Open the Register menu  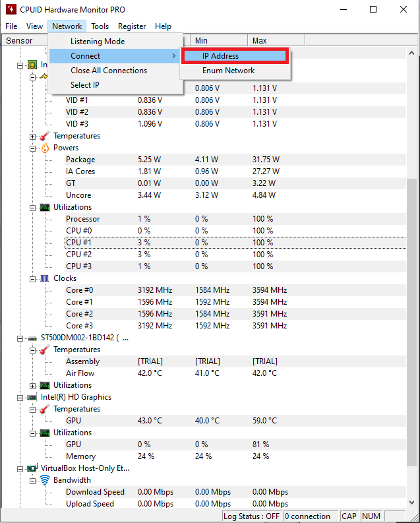pyautogui.click(x=132, y=26)
